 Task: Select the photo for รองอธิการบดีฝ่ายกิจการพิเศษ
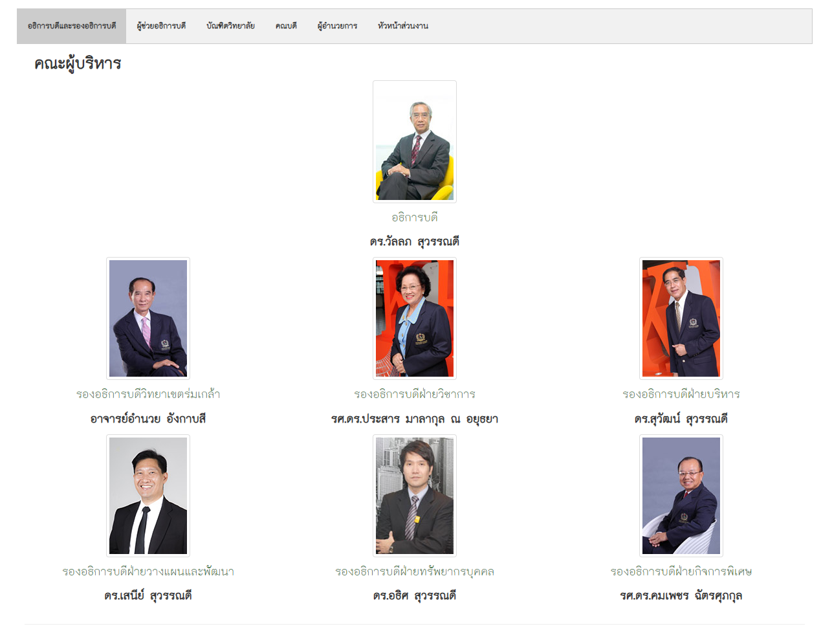coord(681,496)
